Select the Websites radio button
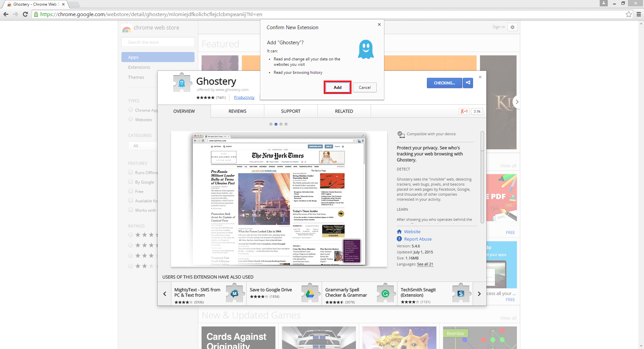 click(x=131, y=119)
